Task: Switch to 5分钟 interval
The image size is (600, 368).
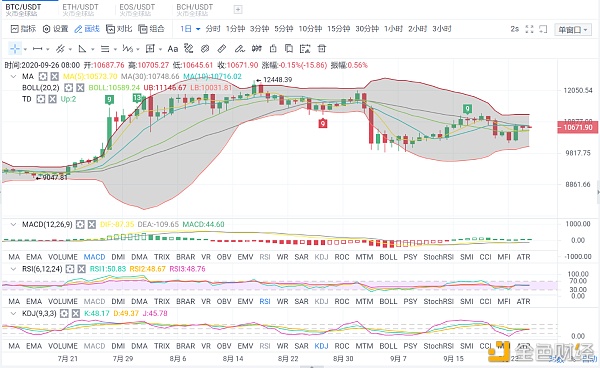Action: (284, 29)
